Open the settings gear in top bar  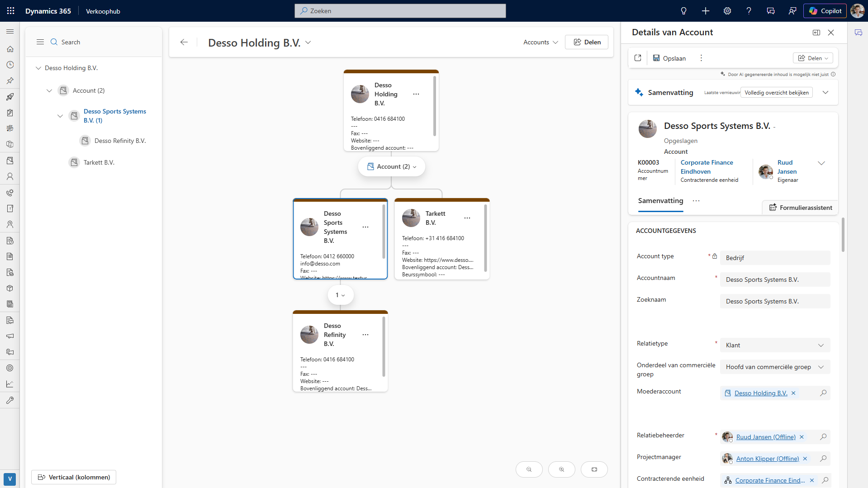tap(727, 11)
